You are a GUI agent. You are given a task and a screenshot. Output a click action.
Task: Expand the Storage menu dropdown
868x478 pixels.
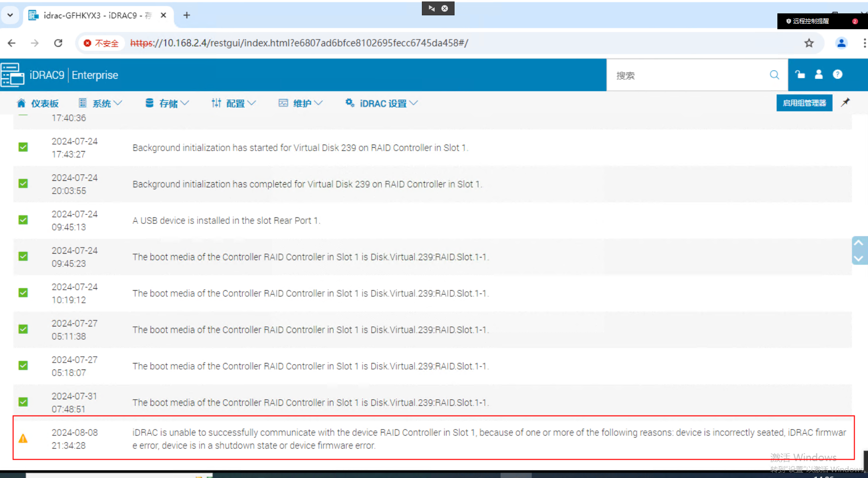pos(167,103)
